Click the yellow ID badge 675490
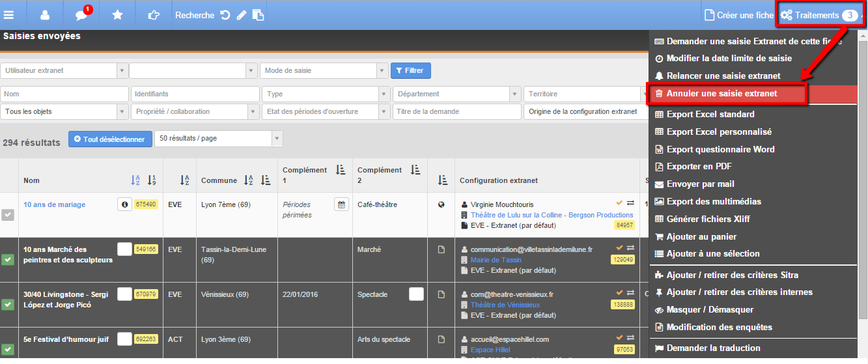This screenshot has width=868, height=364. coord(146,204)
